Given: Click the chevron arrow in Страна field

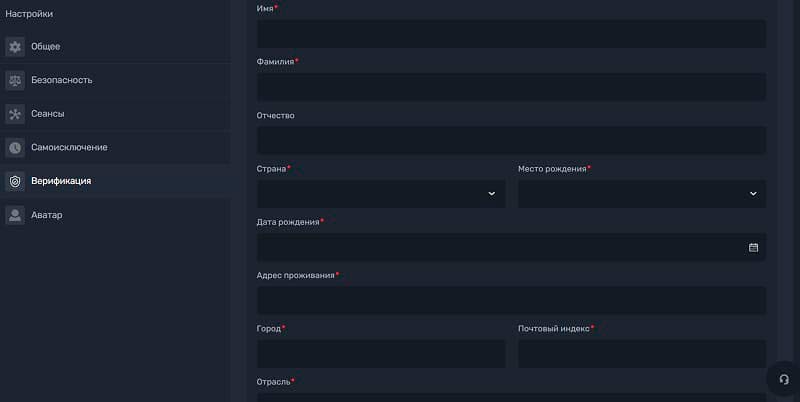Looking at the screenshot, I should coord(491,194).
